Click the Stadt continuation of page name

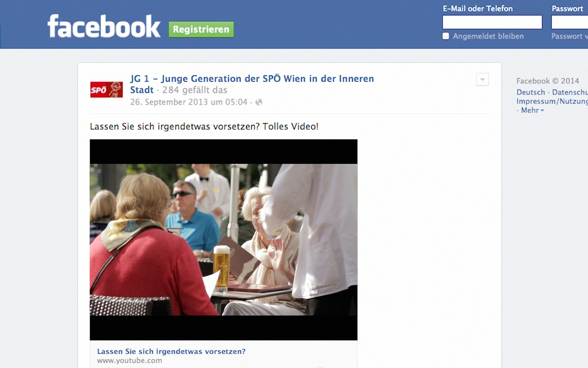[x=142, y=90]
